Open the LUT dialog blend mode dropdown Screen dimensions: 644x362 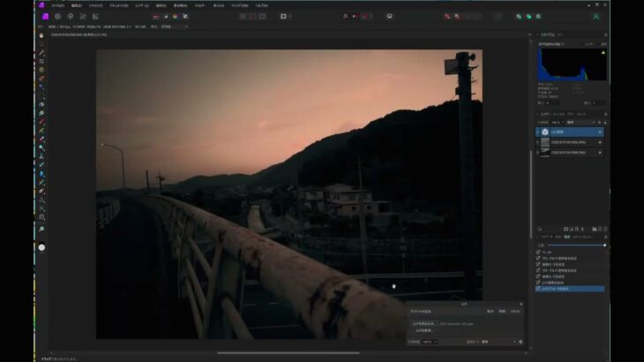pos(498,342)
